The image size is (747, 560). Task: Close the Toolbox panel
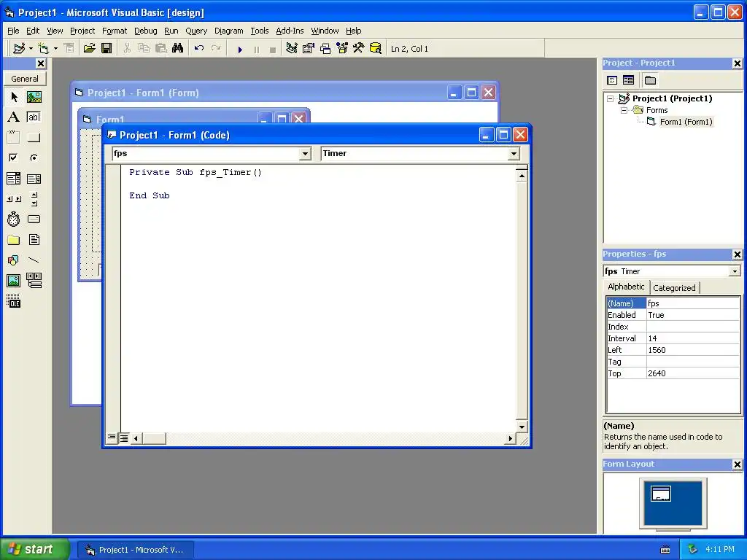pos(41,63)
